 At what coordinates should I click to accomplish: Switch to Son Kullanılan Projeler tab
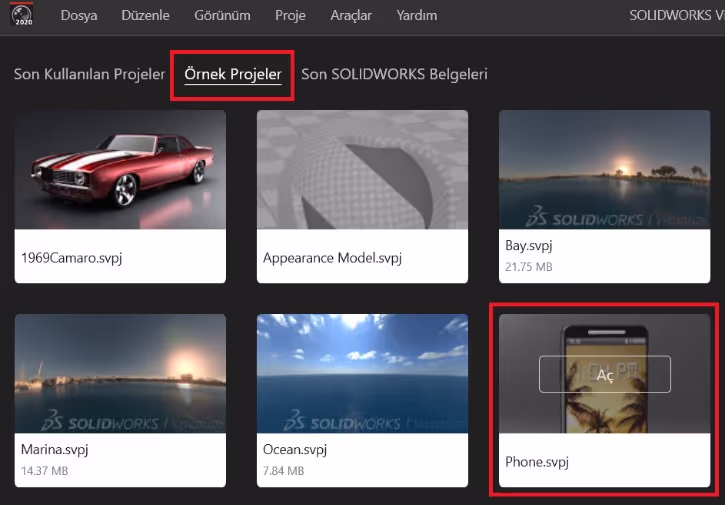(x=89, y=74)
